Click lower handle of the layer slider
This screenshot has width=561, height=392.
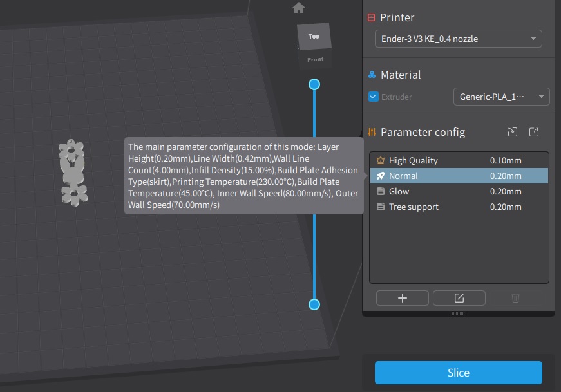click(x=314, y=304)
